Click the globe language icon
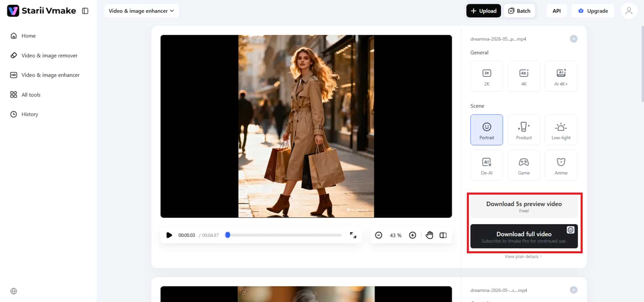644x302 pixels. (x=13, y=291)
